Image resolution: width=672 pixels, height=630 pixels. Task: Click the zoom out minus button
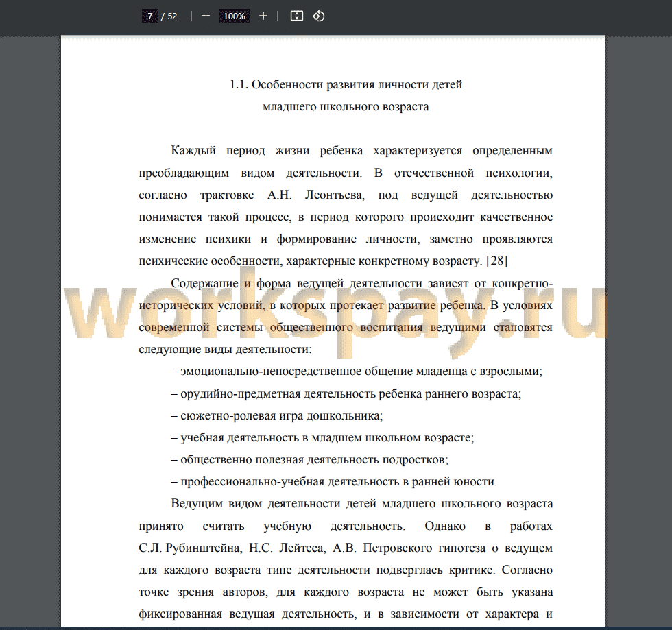206,16
